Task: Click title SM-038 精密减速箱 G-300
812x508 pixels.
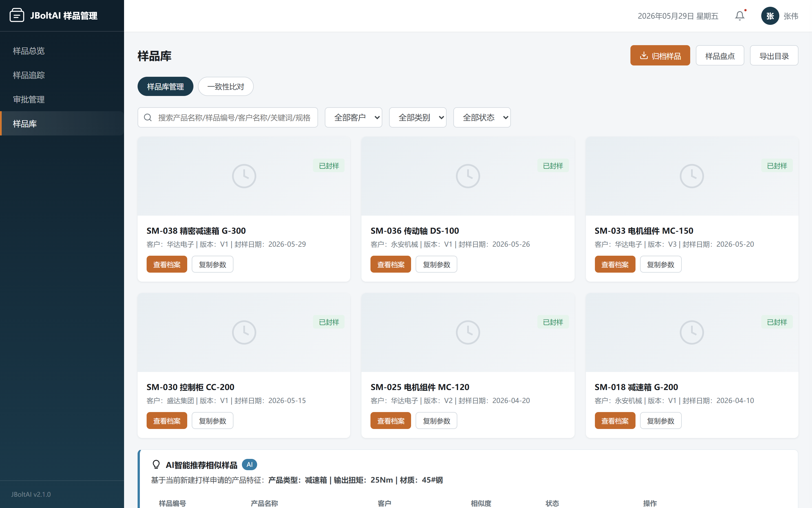Action: [196, 231]
